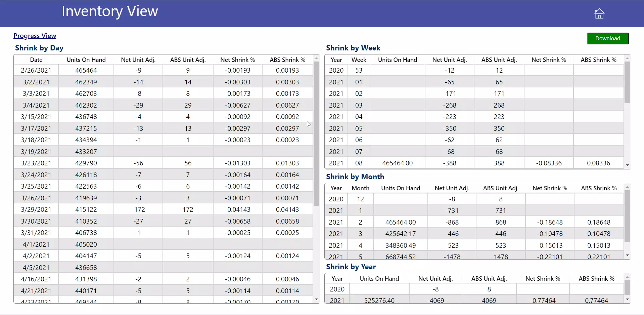This screenshot has height=315, width=644.
Task: Click Shrink by Day vertical scrollbar thumb
Action: 316,134
